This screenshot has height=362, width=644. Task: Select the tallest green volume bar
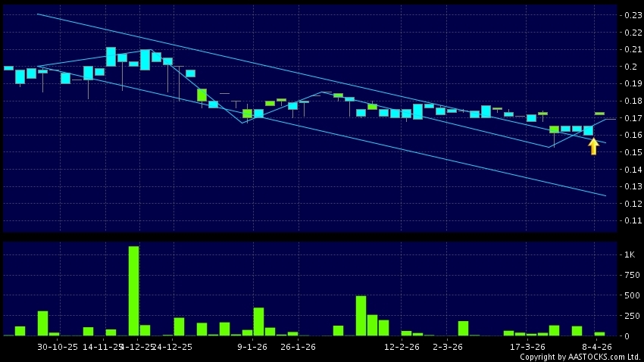(x=133, y=291)
